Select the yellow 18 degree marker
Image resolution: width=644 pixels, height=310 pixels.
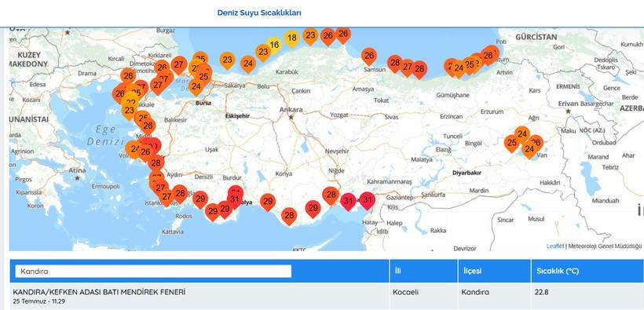291,38
